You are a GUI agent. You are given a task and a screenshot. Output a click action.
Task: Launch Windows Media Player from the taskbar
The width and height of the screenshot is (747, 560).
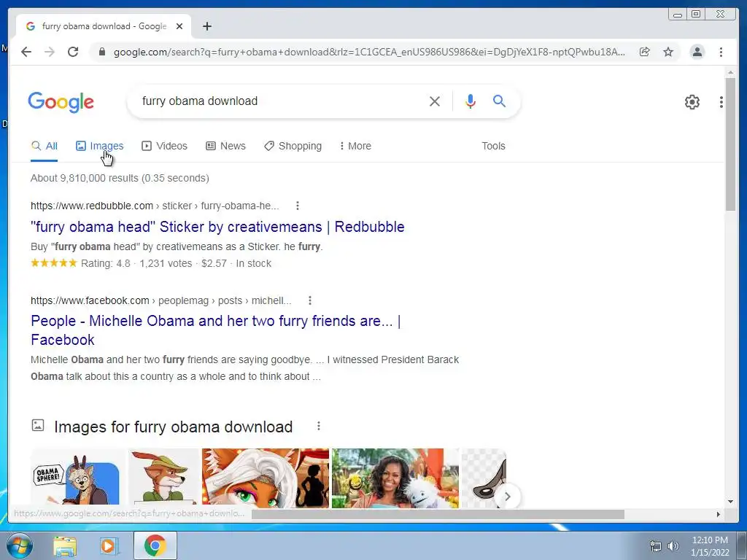tap(109, 545)
